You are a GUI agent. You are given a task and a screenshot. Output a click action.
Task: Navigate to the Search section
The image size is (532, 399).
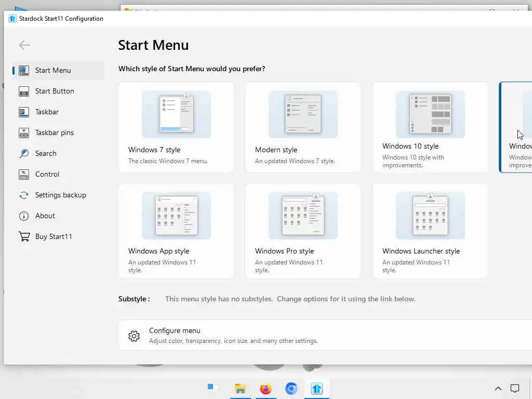pos(58,153)
